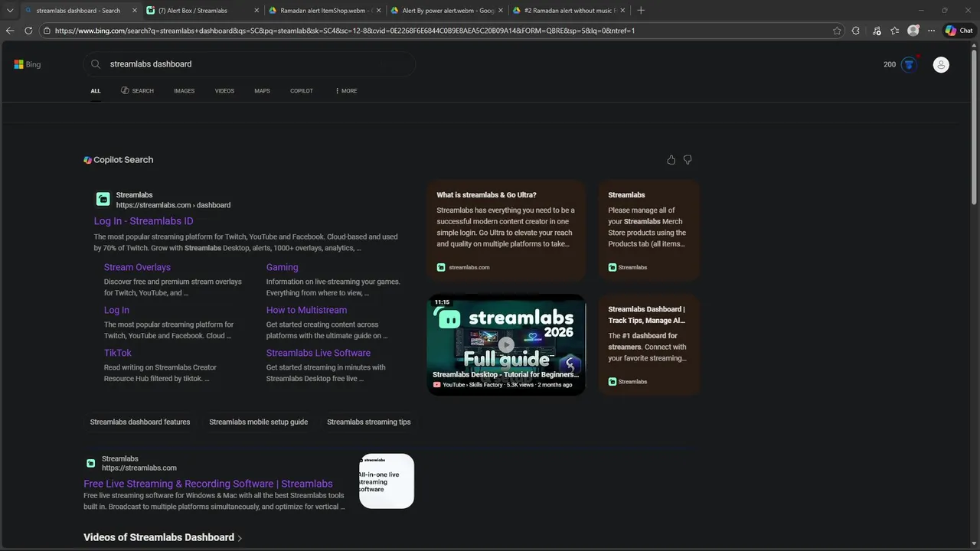The height and width of the screenshot is (551, 980).
Task: Open browser extensions puzzle icon
Action: 856,31
